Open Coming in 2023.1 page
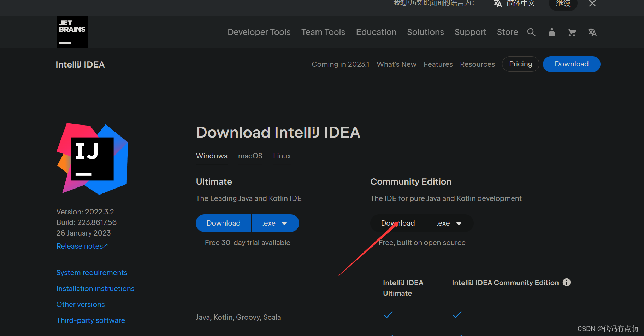This screenshot has height=336, width=644. click(x=340, y=64)
